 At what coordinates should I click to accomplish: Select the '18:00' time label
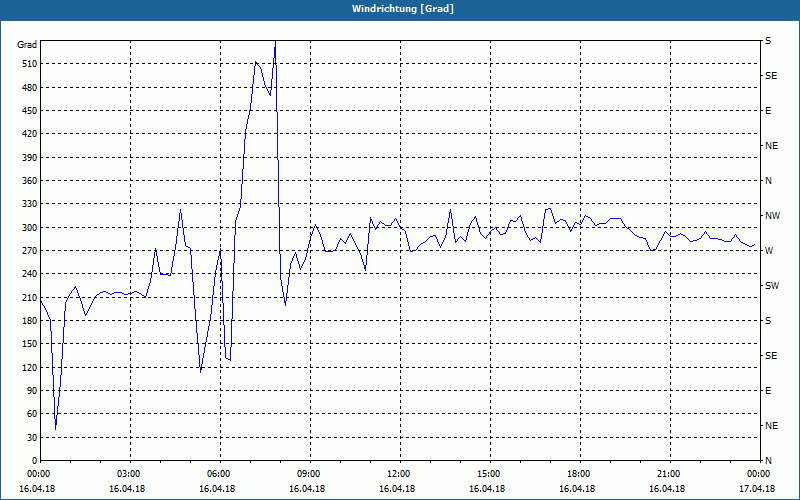coord(579,474)
